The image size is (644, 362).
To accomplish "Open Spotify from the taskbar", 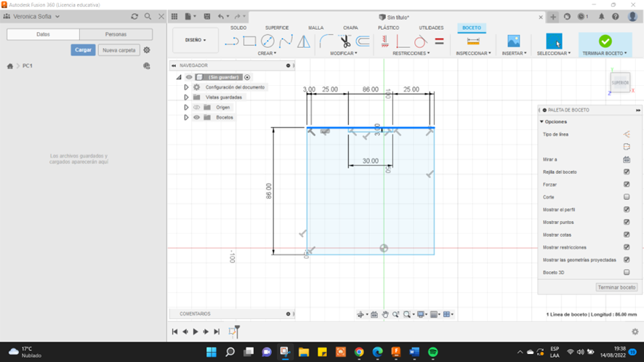I will (433, 352).
